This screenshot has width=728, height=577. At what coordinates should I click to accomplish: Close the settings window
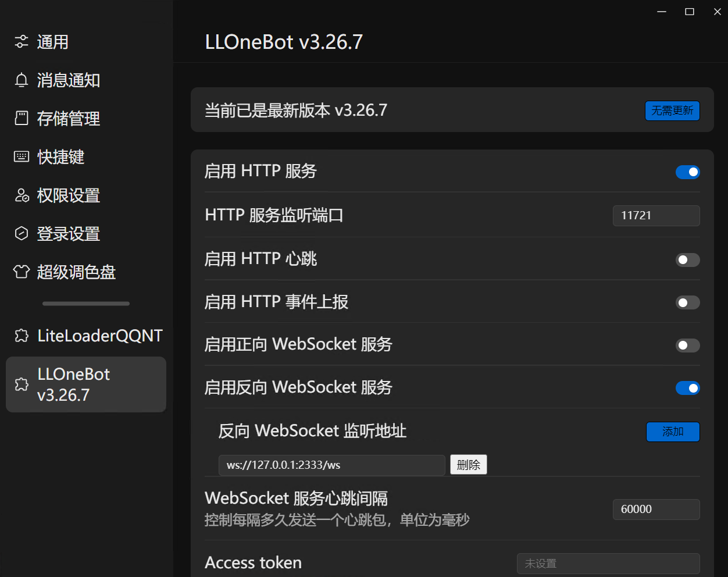(x=717, y=12)
